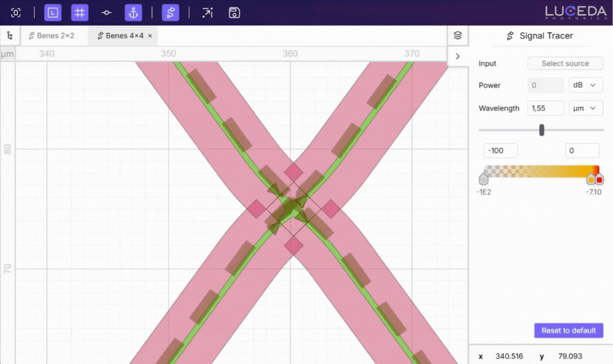Click the left pink diamond port marker
This screenshot has height=364, width=613.
click(256, 209)
